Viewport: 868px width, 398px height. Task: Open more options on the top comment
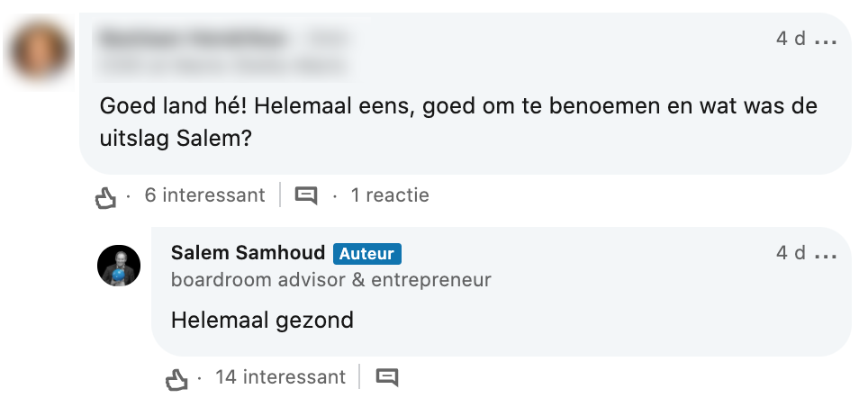826,41
